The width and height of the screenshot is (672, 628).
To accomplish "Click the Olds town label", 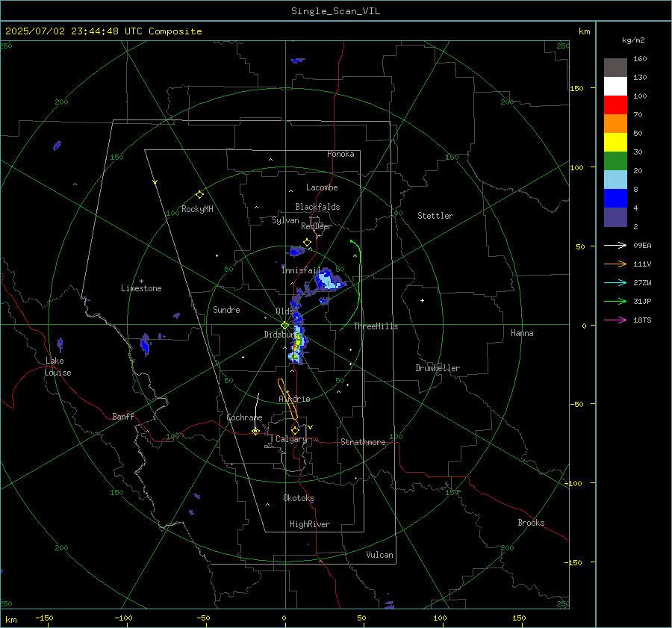I will pyautogui.click(x=284, y=311).
